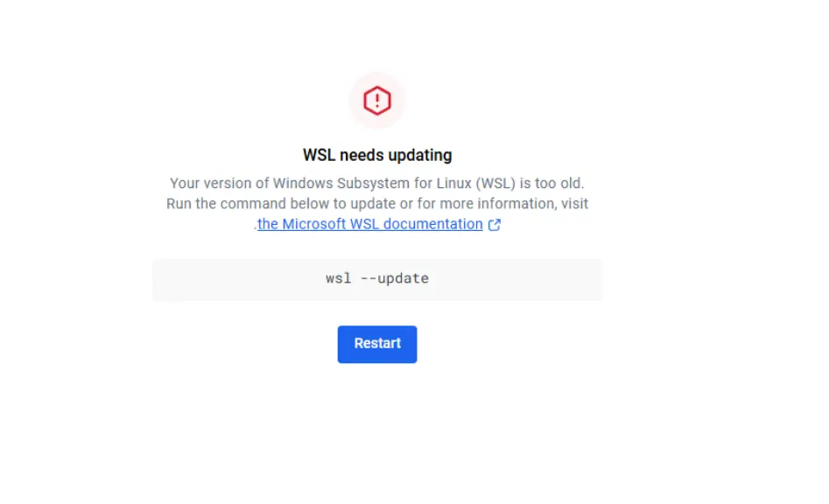The height and width of the screenshot is (504, 829).
Task: Click the external link icon after documentation
Action: pos(495,225)
